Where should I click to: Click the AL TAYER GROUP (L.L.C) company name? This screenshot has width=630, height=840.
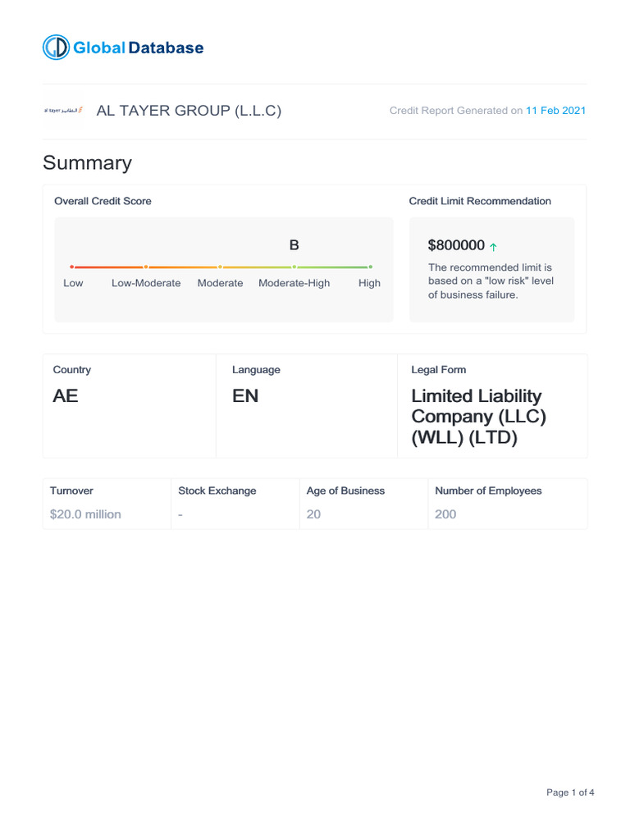click(x=189, y=111)
